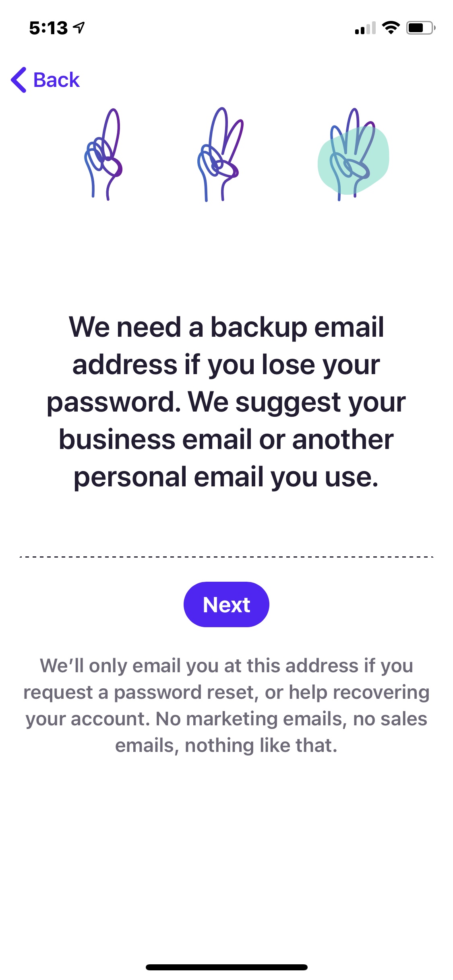Tap the 'We need a backup email' heading line

(226, 327)
